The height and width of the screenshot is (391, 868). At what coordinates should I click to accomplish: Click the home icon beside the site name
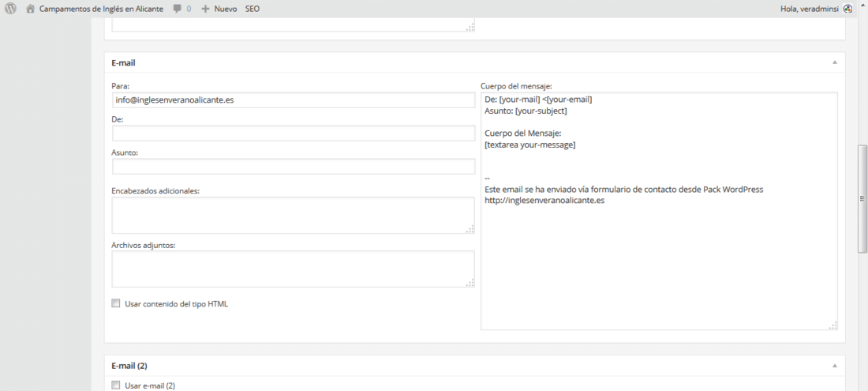31,9
